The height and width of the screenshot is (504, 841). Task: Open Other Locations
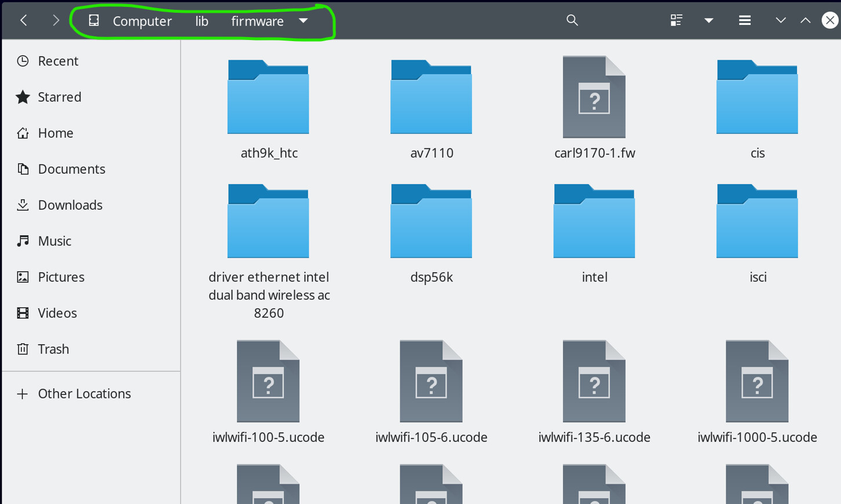(84, 393)
